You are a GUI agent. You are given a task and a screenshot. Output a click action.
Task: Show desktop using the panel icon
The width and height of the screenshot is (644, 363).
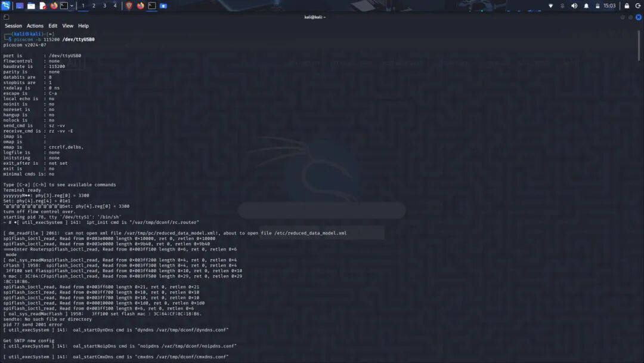point(19,6)
